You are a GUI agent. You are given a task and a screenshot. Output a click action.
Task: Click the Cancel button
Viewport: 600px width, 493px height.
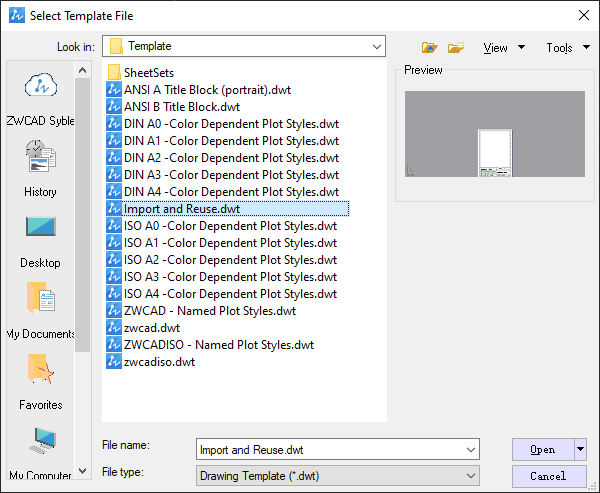click(x=549, y=476)
